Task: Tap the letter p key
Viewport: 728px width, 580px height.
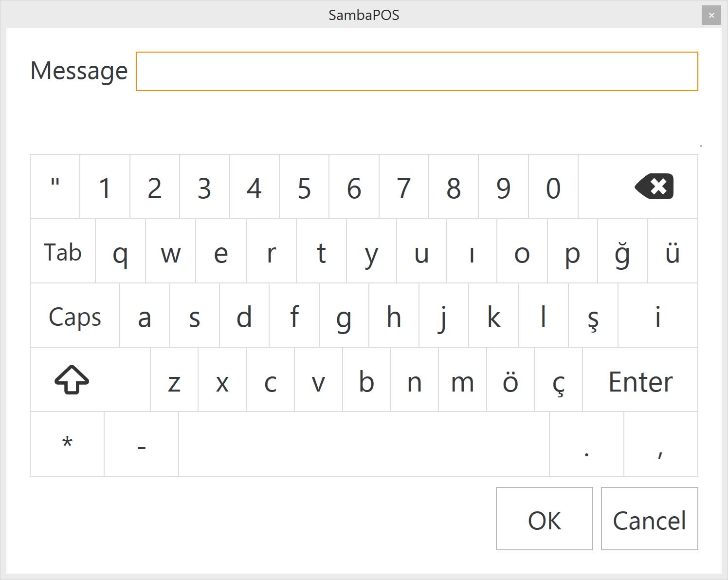Action: click(573, 251)
